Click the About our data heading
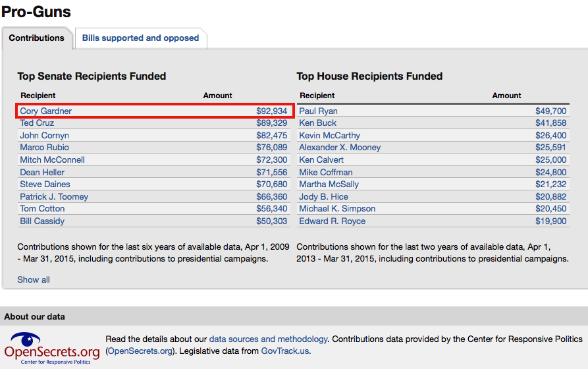 [x=34, y=316]
